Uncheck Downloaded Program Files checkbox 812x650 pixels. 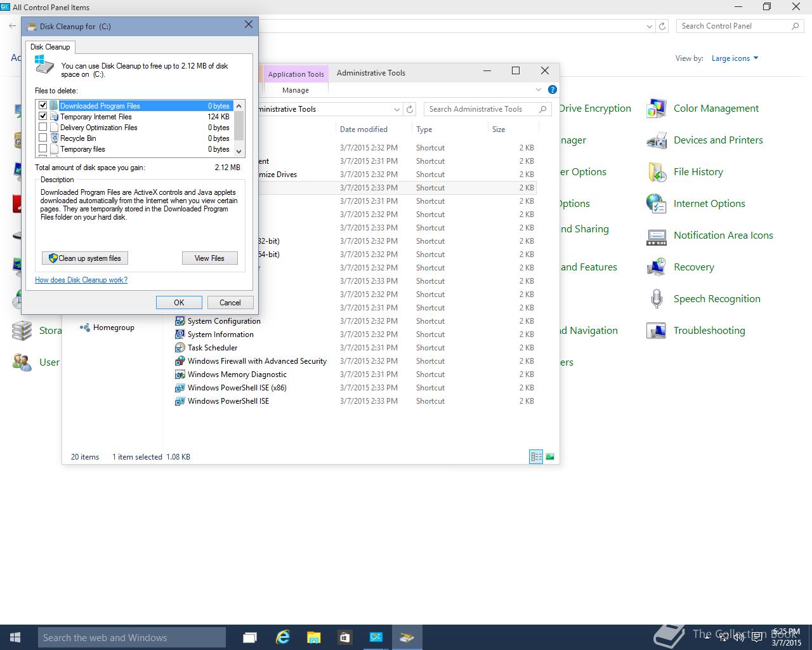(x=43, y=105)
